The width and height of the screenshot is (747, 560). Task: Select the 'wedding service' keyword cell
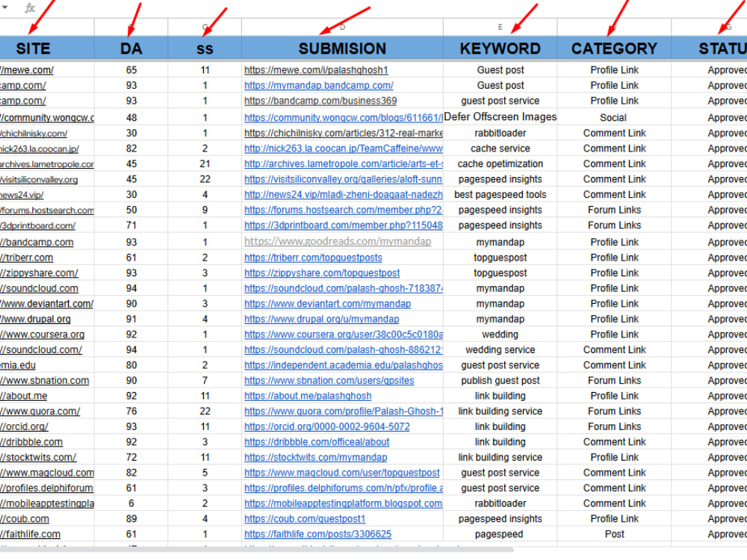click(x=500, y=349)
